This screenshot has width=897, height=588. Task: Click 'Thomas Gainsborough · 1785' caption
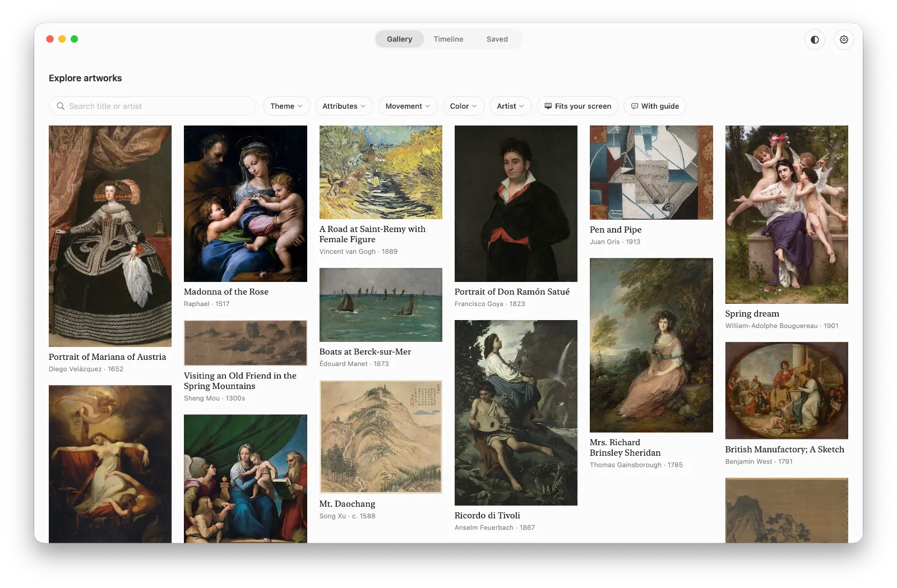point(636,465)
